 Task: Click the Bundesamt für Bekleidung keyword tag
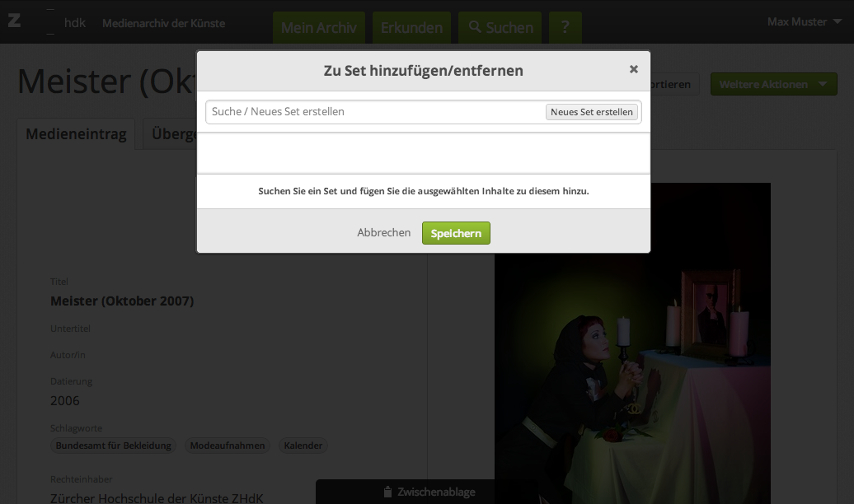114,446
